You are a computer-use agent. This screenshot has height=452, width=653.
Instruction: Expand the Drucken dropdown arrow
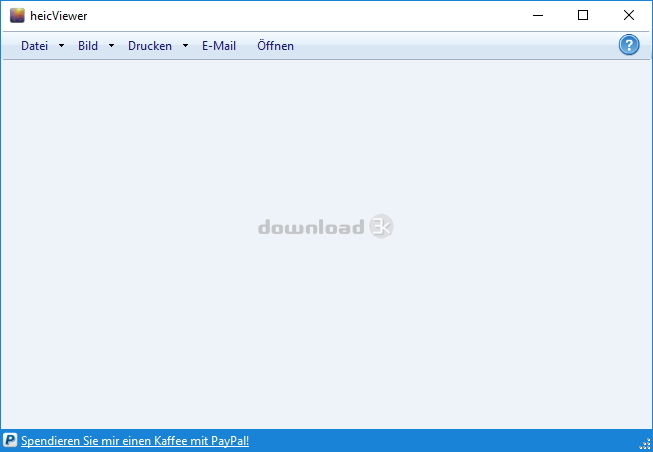(185, 46)
